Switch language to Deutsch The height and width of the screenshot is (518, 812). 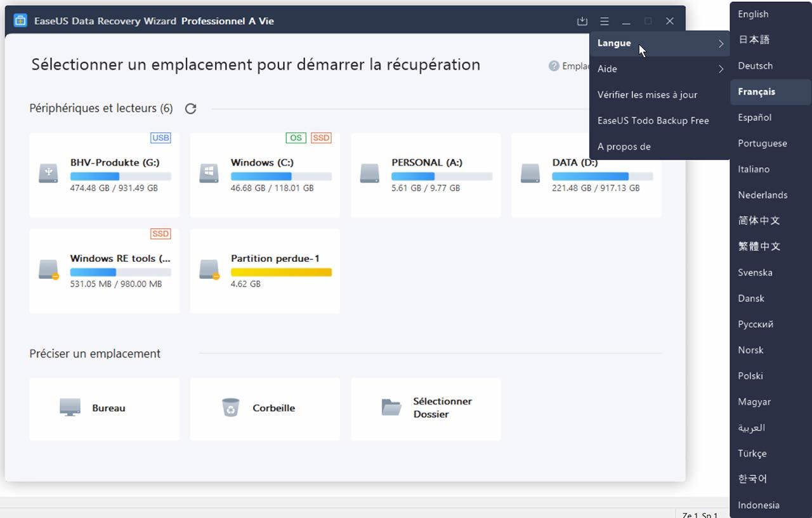771,65
